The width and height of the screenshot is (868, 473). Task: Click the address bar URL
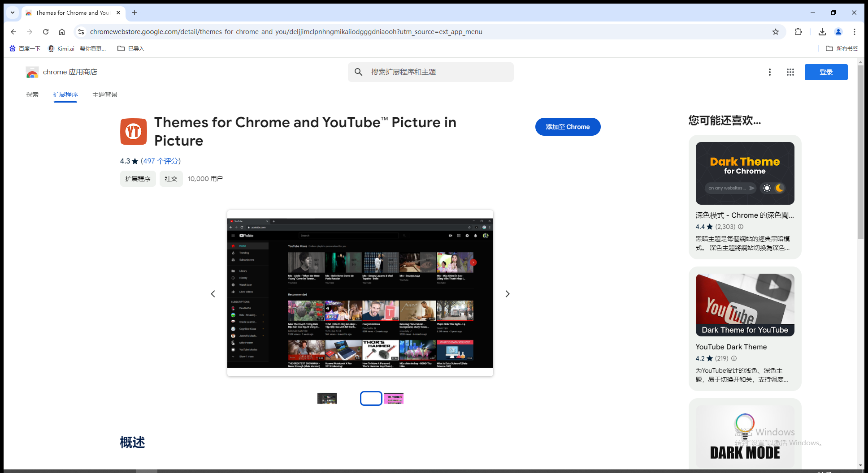click(286, 32)
